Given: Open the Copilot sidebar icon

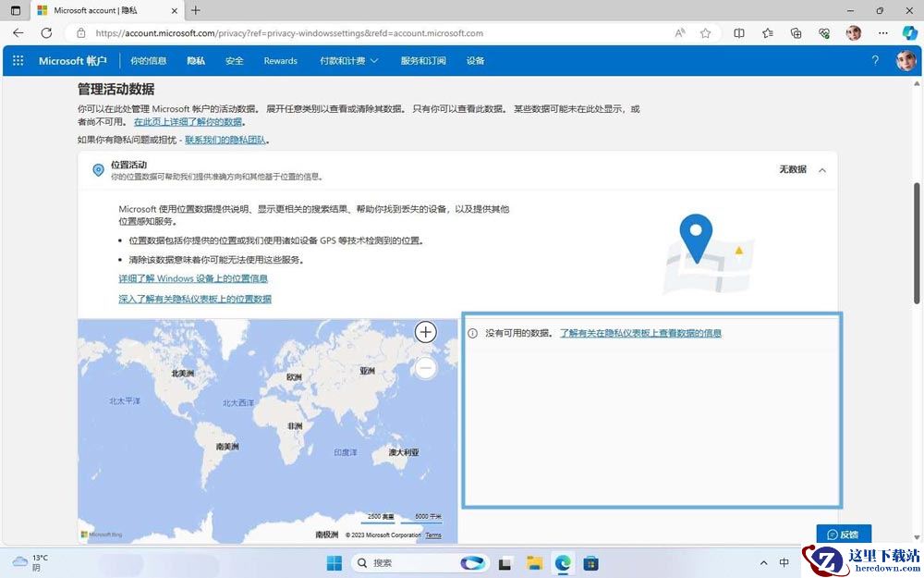Looking at the screenshot, I should pyautogui.click(x=909, y=33).
